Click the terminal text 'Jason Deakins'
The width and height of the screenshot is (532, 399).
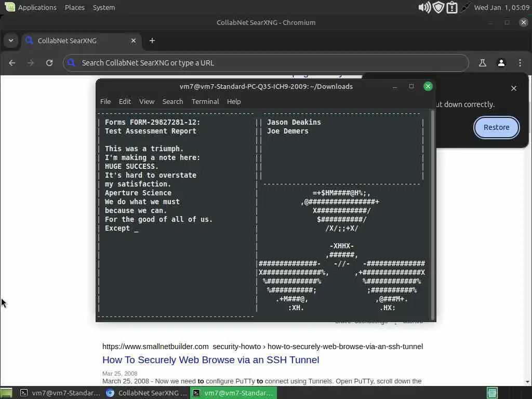pos(294,122)
